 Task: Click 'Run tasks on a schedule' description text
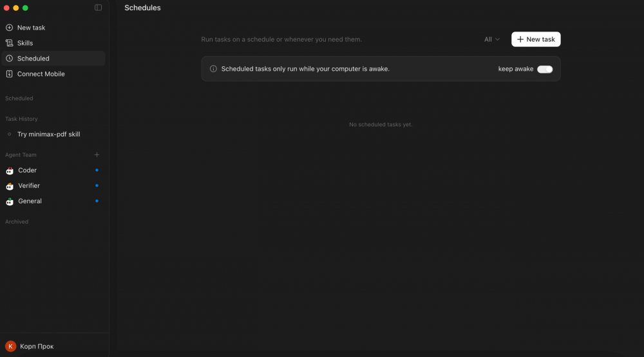click(281, 39)
